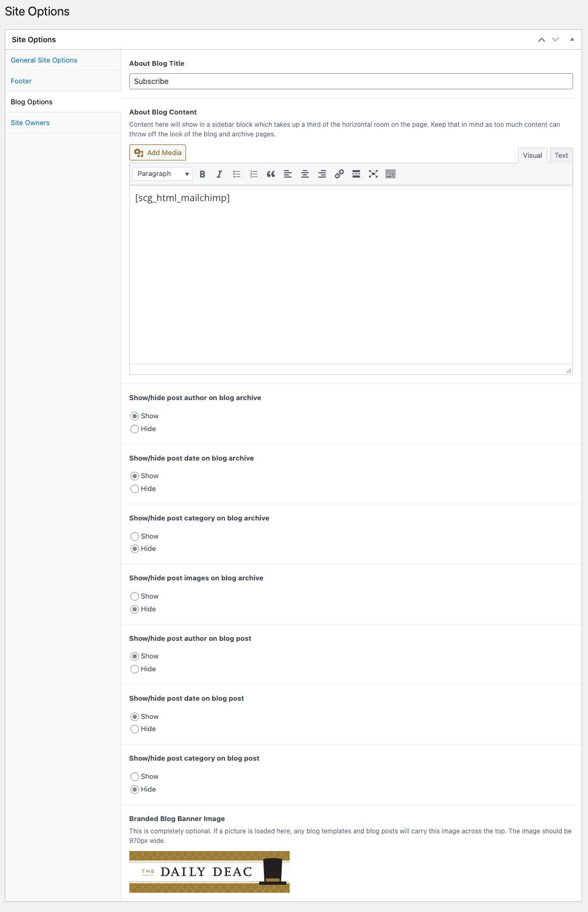The image size is (588, 912).
Task: Select Show for post category on blog archive
Action: (x=135, y=536)
